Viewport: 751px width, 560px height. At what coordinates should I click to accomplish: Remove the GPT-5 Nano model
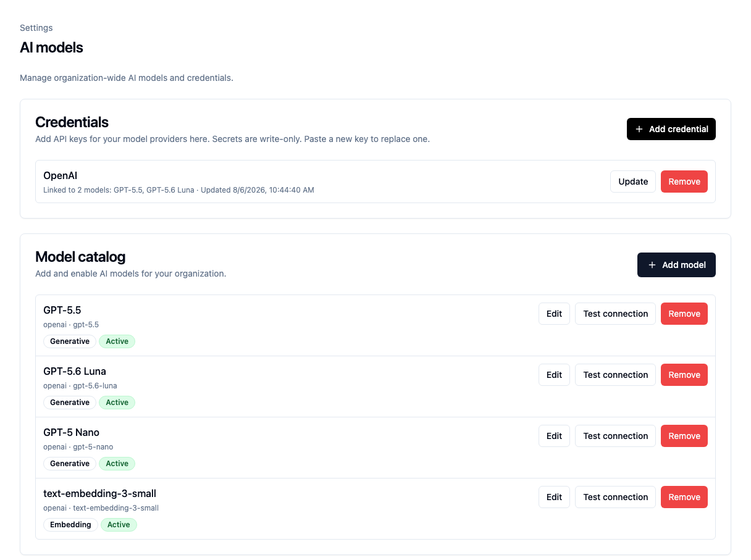pos(684,436)
